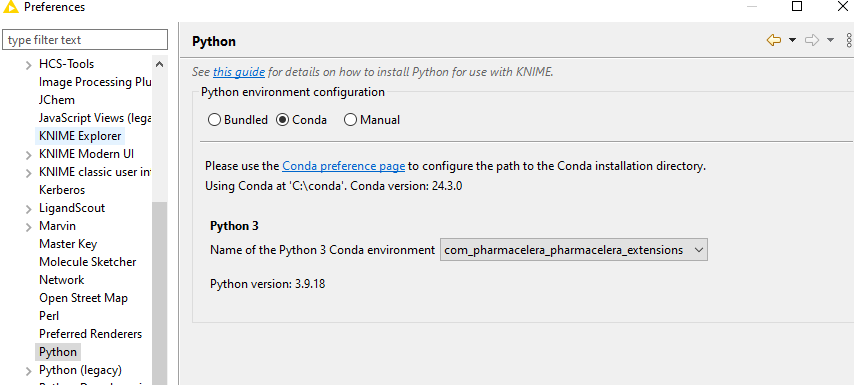Expand the HCS-Tools tree node
Viewport: 854px width, 385px height.
pos(29,65)
